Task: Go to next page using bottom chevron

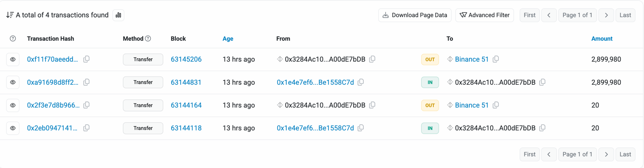Action: pyautogui.click(x=606, y=154)
